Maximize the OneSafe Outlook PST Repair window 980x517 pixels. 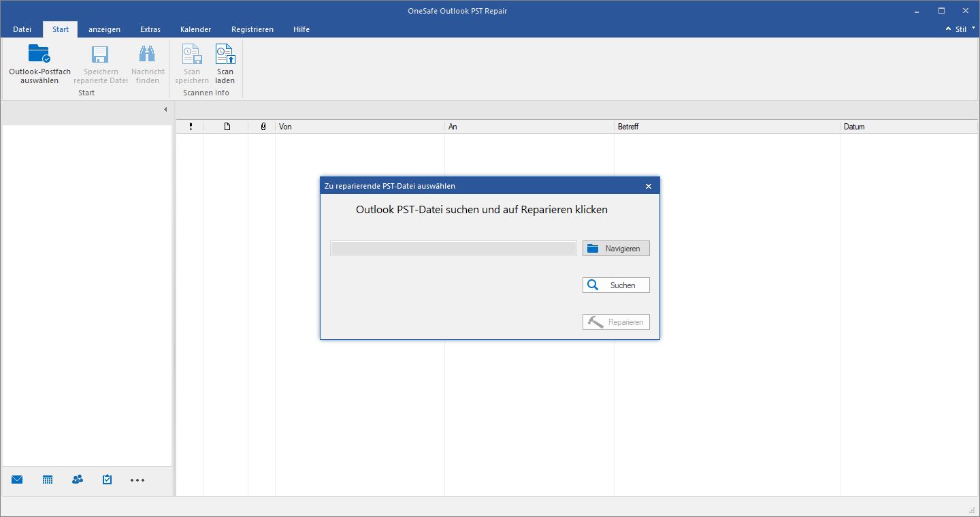(942, 11)
